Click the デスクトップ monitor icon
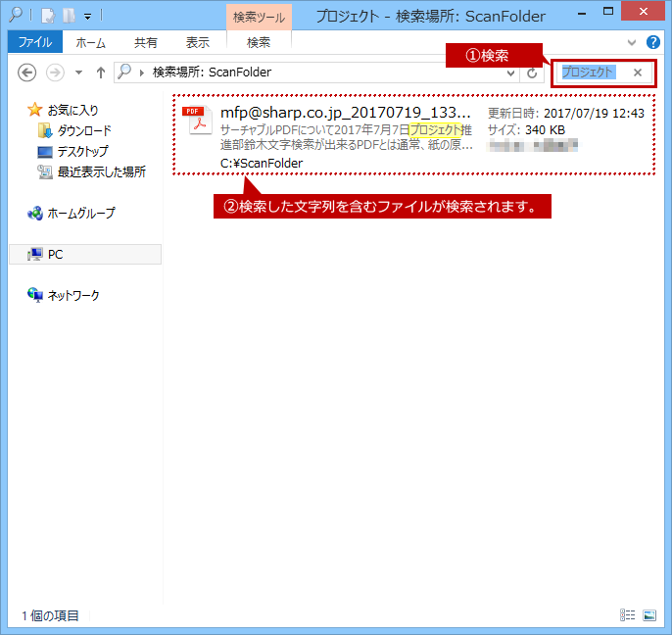This screenshot has width=672, height=635. (45, 152)
